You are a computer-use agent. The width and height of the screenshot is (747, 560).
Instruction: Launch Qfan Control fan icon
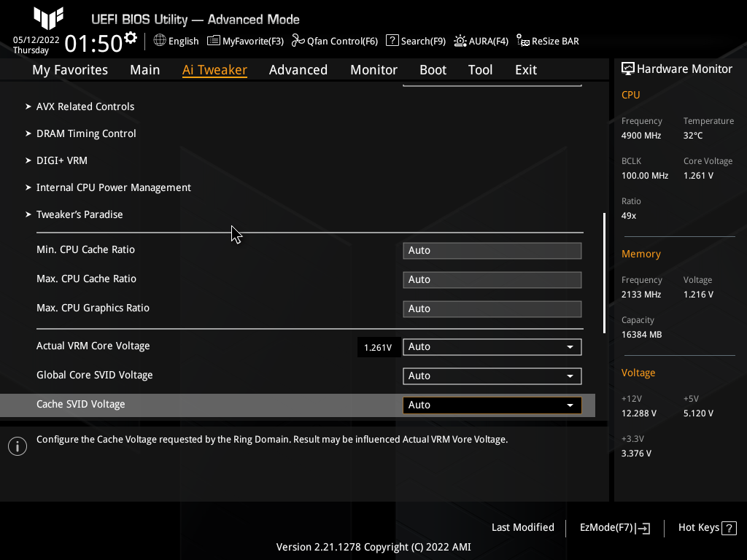coord(298,41)
